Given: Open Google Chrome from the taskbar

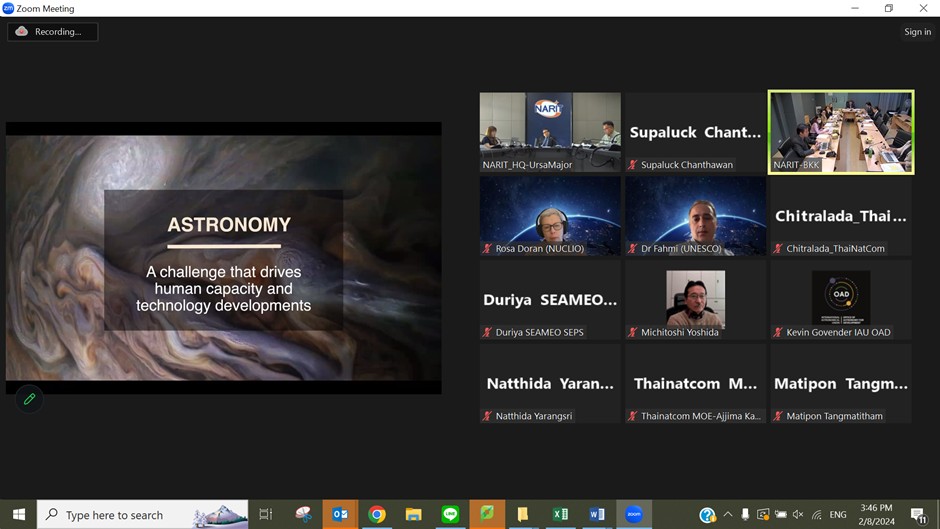Looking at the screenshot, I should pos(377,514).
